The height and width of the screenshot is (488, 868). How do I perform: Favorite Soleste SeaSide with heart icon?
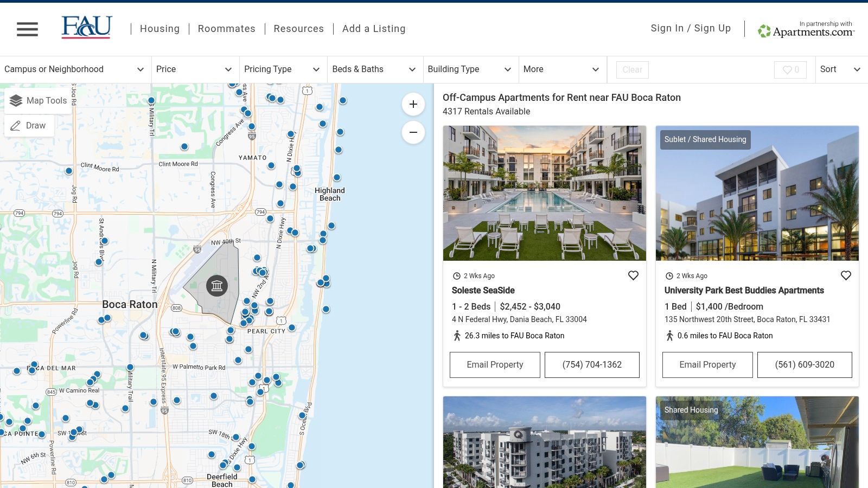633,275
